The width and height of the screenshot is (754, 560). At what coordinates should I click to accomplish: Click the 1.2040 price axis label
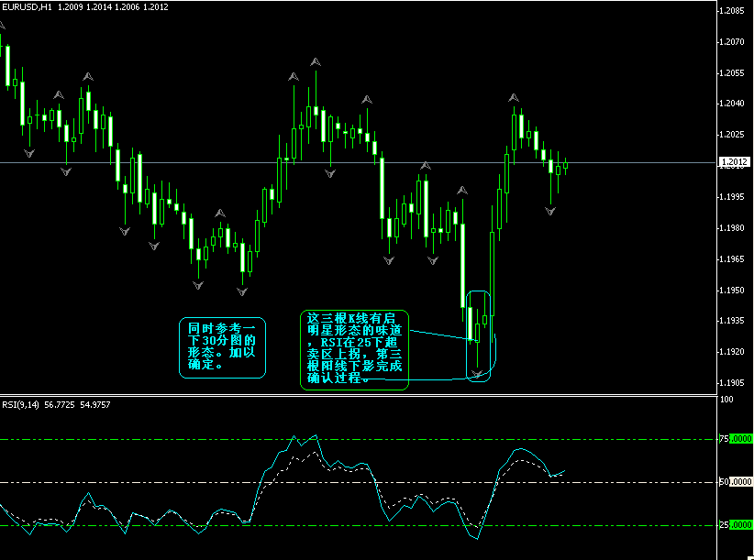coord(732,104)
